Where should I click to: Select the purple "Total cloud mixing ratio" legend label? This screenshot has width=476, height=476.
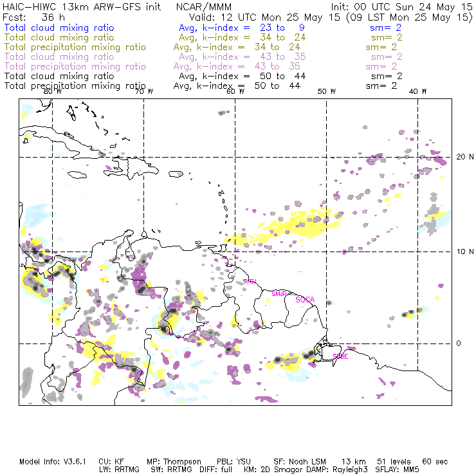pos(59,57)
